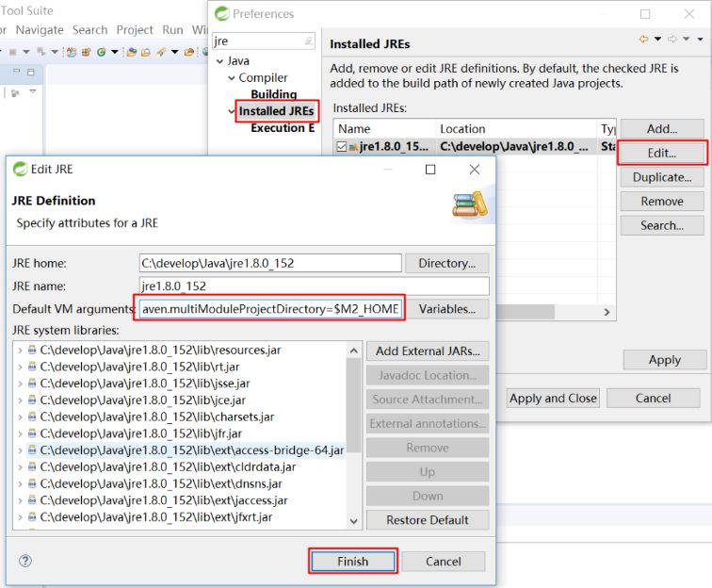712x588 pixels.
Task: Click Apply and Close in Preferences
Action: [x=553, y=399]
